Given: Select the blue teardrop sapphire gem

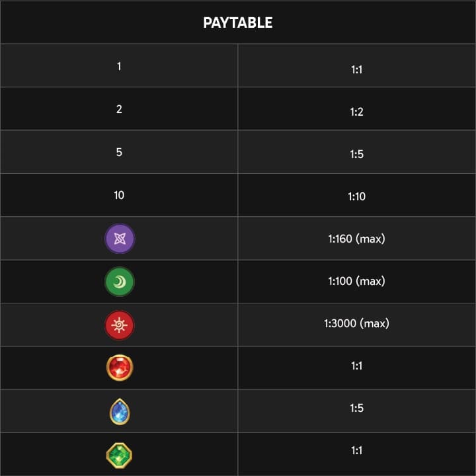Looking at the screenshot, I should pyautogui.click(x=120, y=411).
